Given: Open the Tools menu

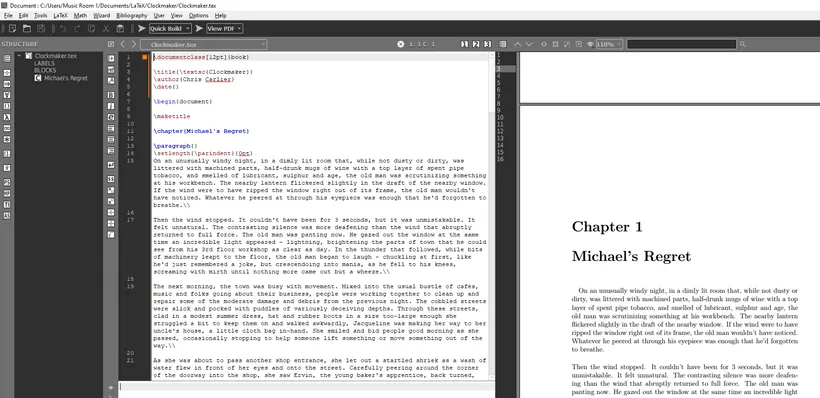Looking at the screenshot, I should (x=40, y=16).
